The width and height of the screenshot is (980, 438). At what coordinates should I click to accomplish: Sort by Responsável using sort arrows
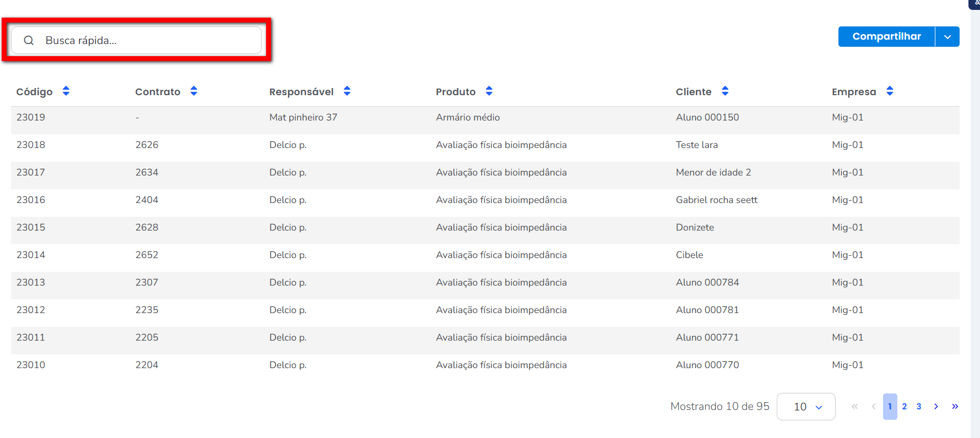347,91
